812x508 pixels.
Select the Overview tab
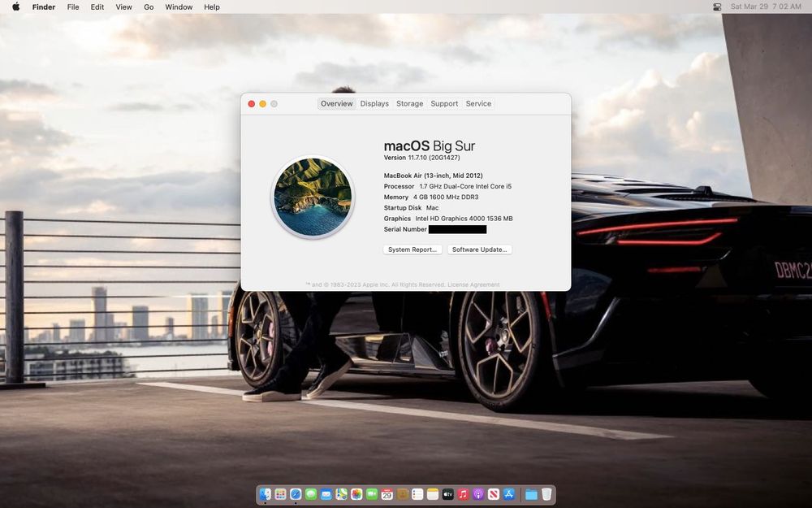[337, 104]
